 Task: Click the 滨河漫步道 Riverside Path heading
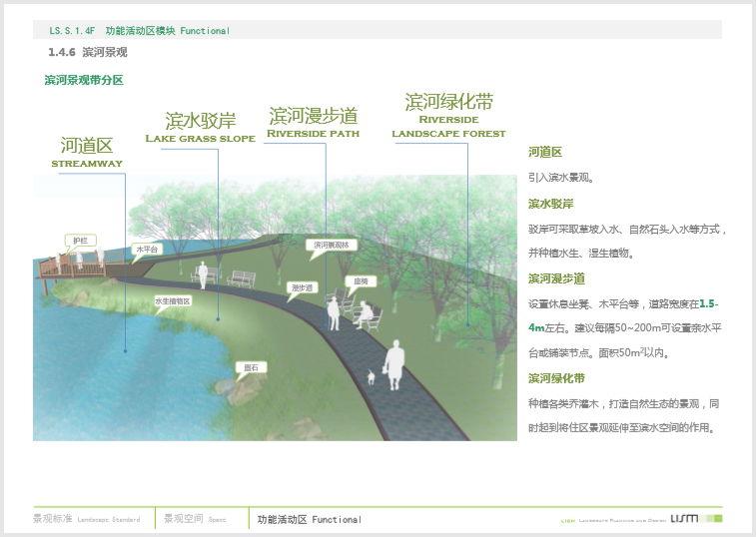point(313,123)
